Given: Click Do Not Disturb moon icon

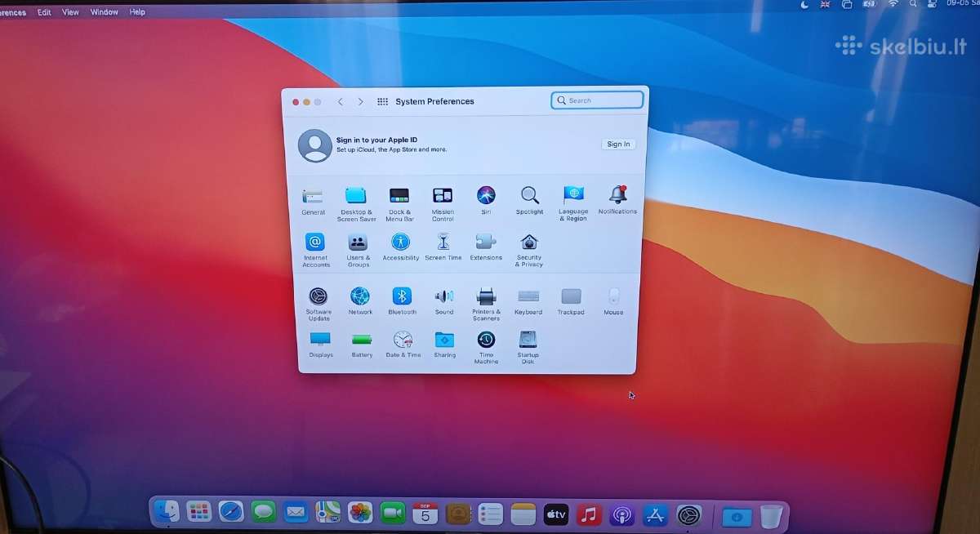Looking at the screenshot, I should (804, 4).
